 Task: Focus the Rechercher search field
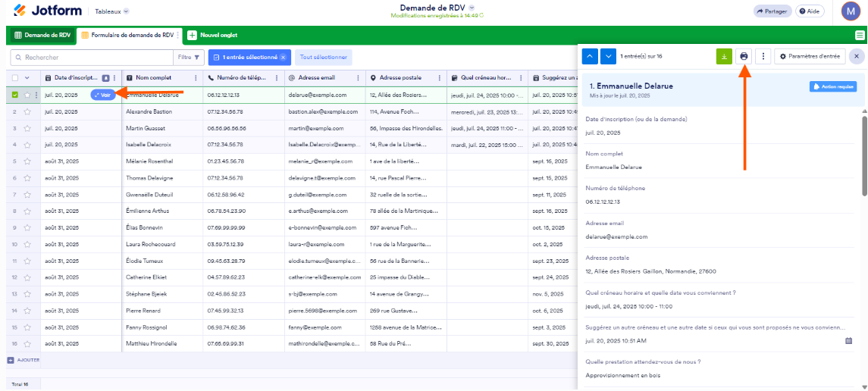coord(91,57)
